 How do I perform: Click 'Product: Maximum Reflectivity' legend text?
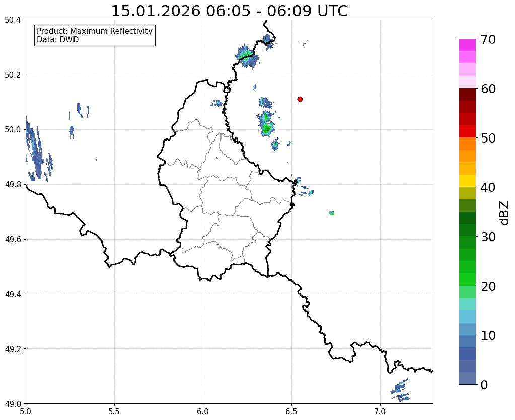95,31
